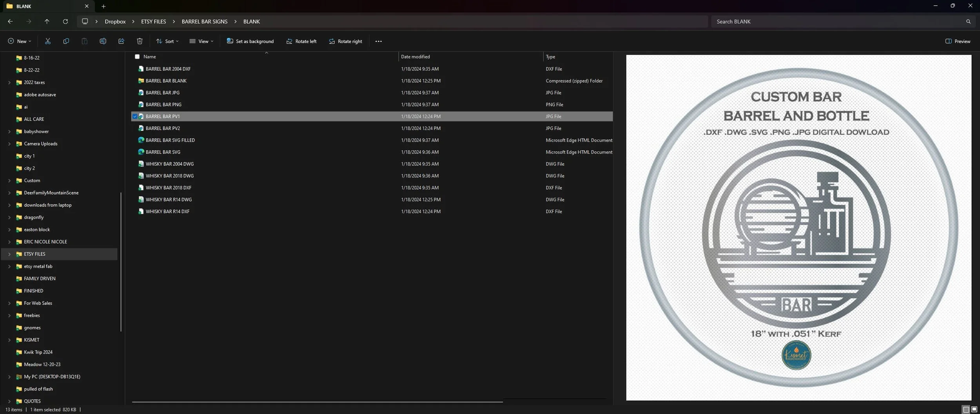Navigate to Dropbox in the breadcrumb

click(115, 22)
